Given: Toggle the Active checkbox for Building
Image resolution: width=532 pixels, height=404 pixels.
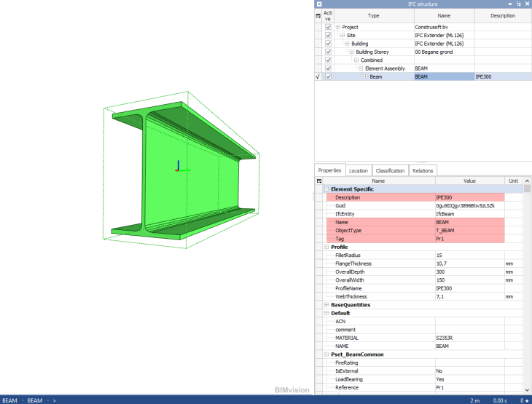Looking at the screenshot, I should [x=328, y=44].
